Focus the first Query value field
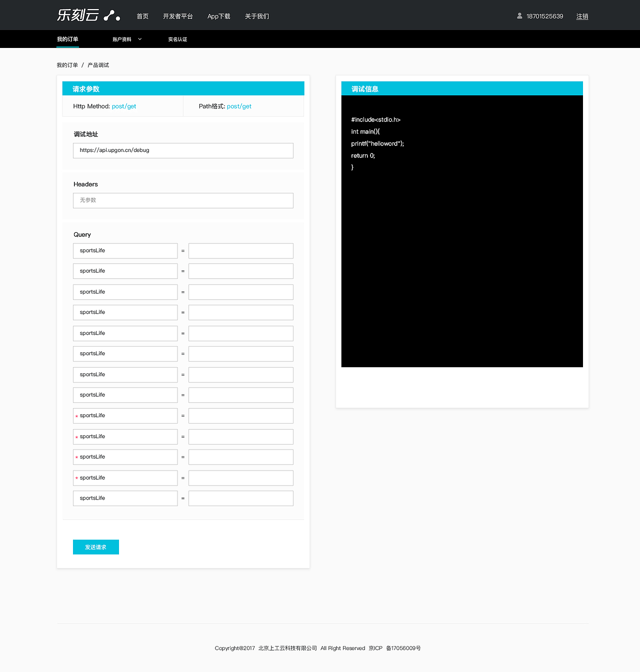 241,251
